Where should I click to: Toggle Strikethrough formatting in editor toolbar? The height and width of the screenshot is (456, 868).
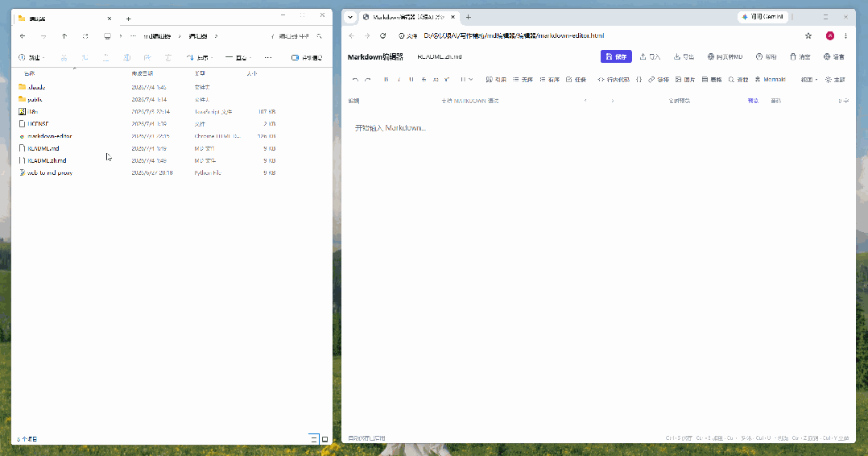(x=424, y=80)
